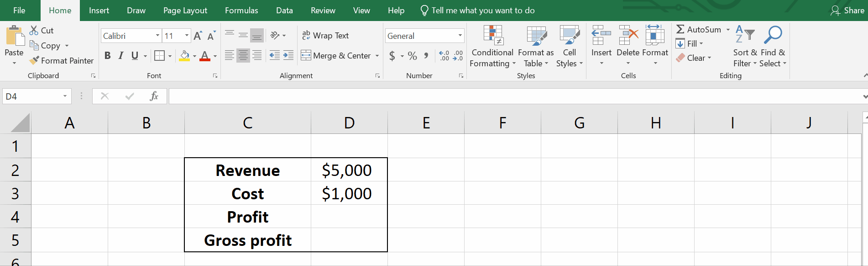Apply comma style number format

[426, 56]
